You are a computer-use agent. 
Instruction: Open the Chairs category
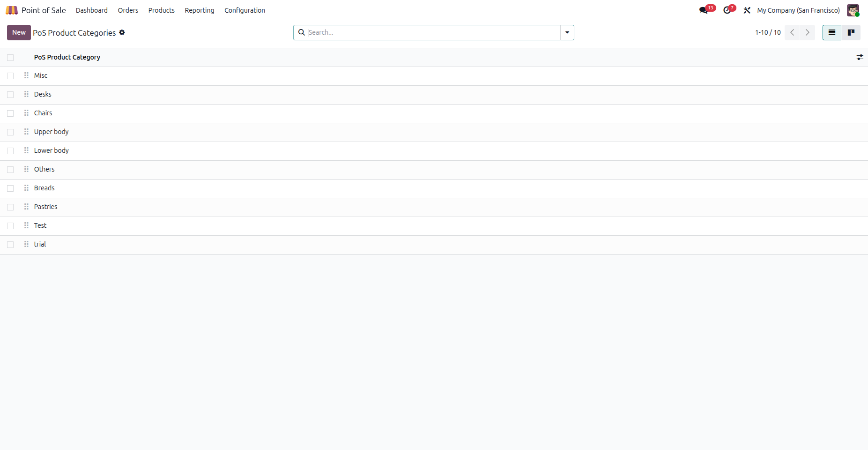tap(43, 113)
